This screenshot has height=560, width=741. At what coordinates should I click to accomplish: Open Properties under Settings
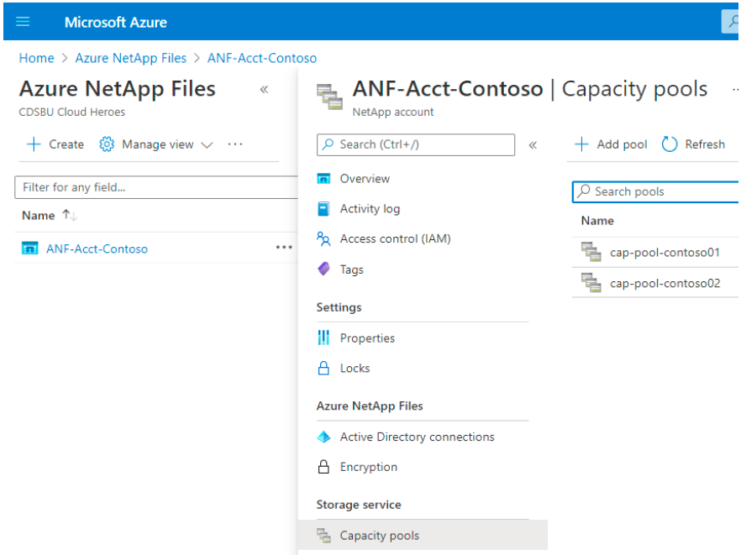367,338
